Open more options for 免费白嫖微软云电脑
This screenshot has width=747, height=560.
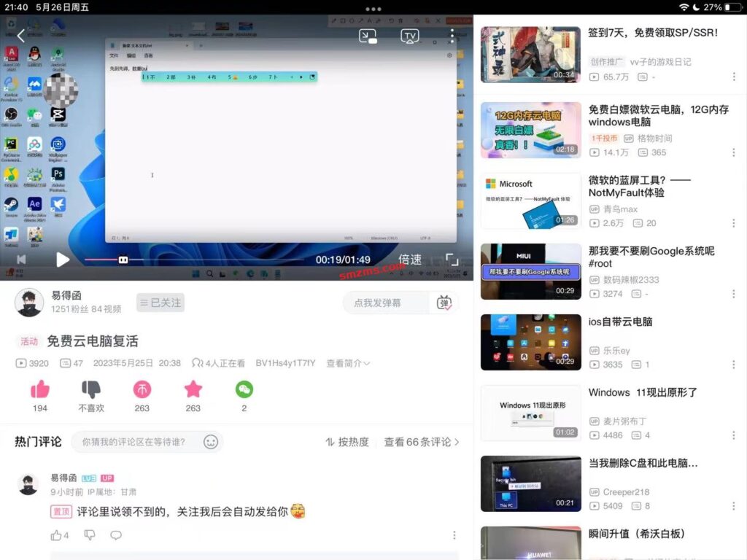tap(734, 152)
